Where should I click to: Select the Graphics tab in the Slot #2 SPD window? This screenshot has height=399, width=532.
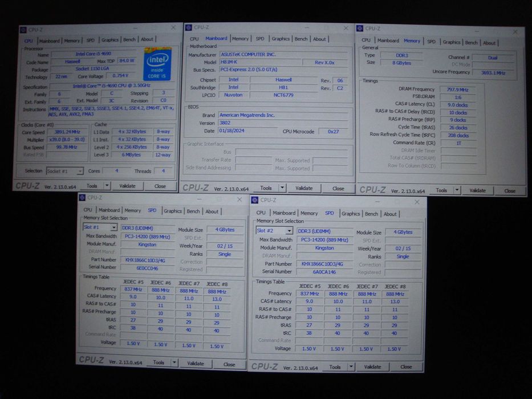(351, 213)
